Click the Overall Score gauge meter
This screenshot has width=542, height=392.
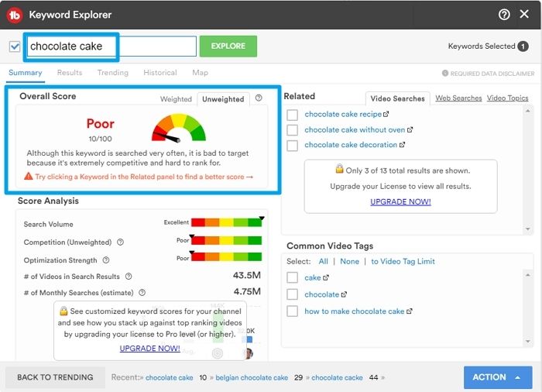pyautogui.click(x=179, y=128)
